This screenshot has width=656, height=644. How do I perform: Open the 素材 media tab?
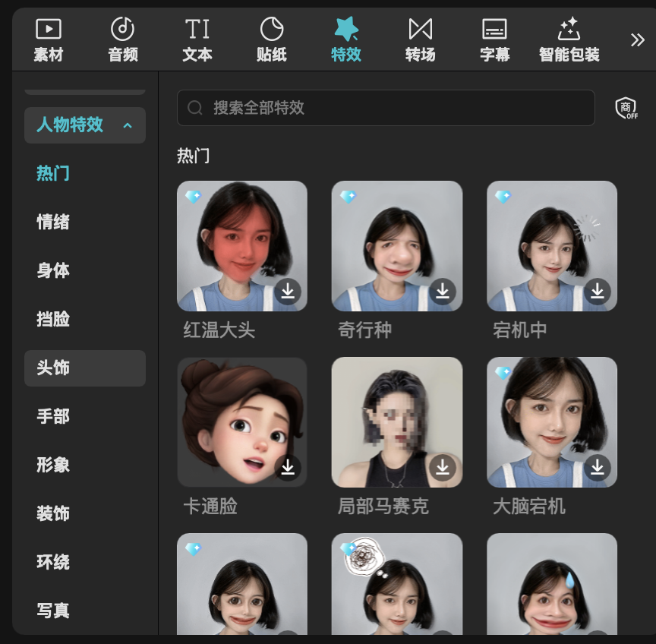(48, 40)
